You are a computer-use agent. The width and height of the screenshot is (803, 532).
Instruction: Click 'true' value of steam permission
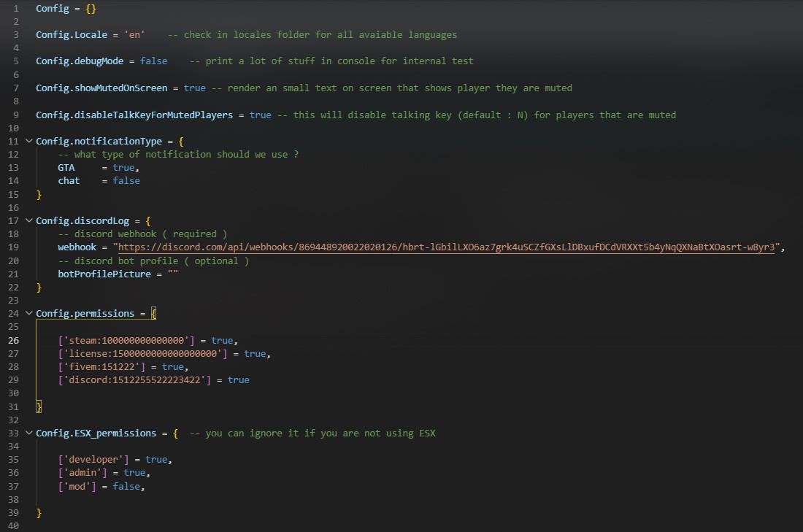(222, 341)
